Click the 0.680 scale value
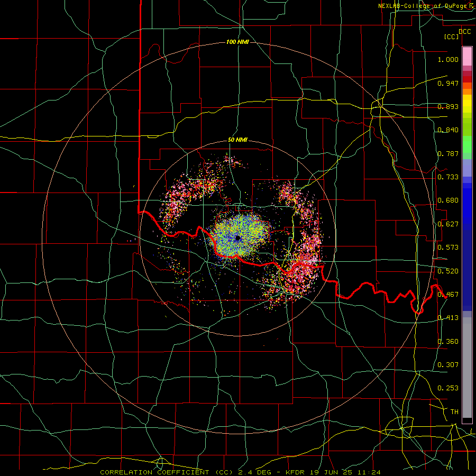The width and height of the screenshot is (476, 476). point(448,200)
